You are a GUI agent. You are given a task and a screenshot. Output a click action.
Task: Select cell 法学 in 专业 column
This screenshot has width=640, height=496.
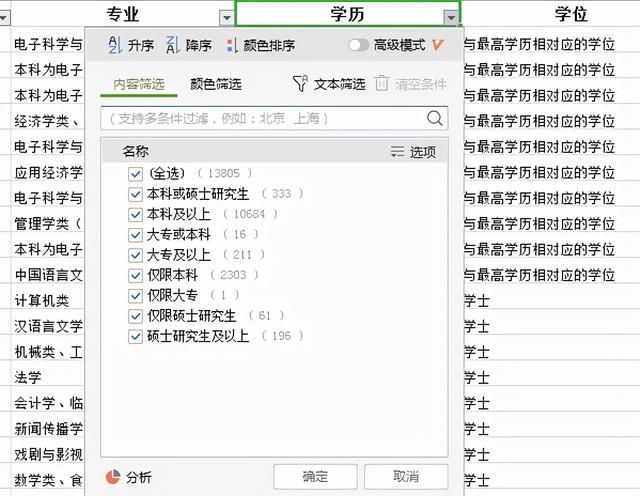click(x=48, y=378)
